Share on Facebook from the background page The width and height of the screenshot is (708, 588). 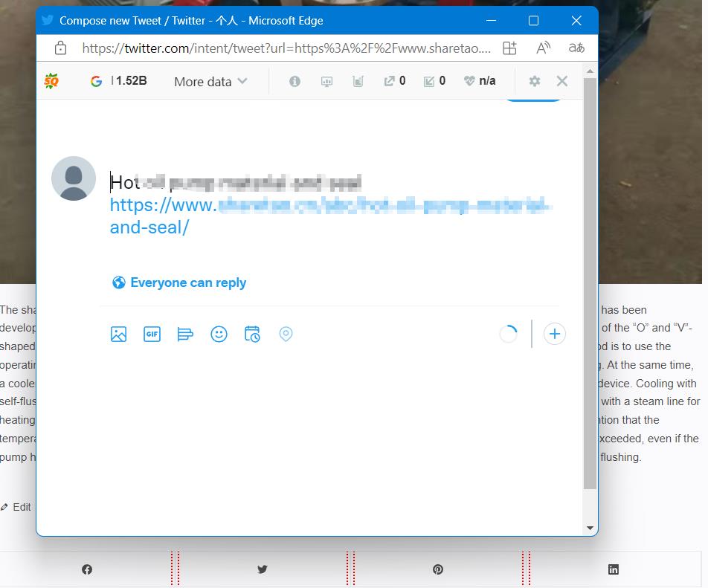pos(87,569)
